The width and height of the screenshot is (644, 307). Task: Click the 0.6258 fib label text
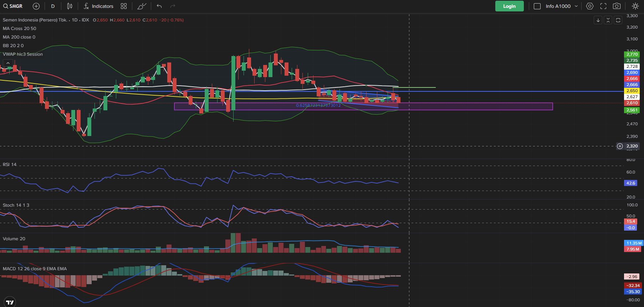point(318,105)
